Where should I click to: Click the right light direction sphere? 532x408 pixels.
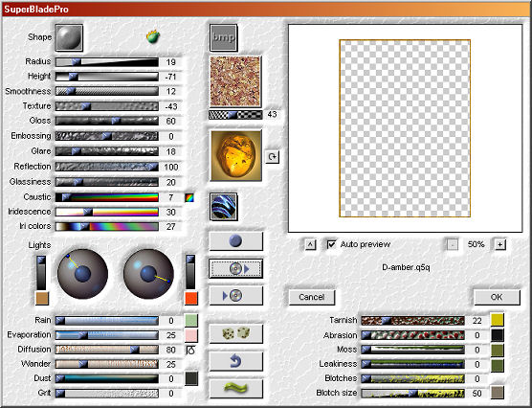pos(148,274)
